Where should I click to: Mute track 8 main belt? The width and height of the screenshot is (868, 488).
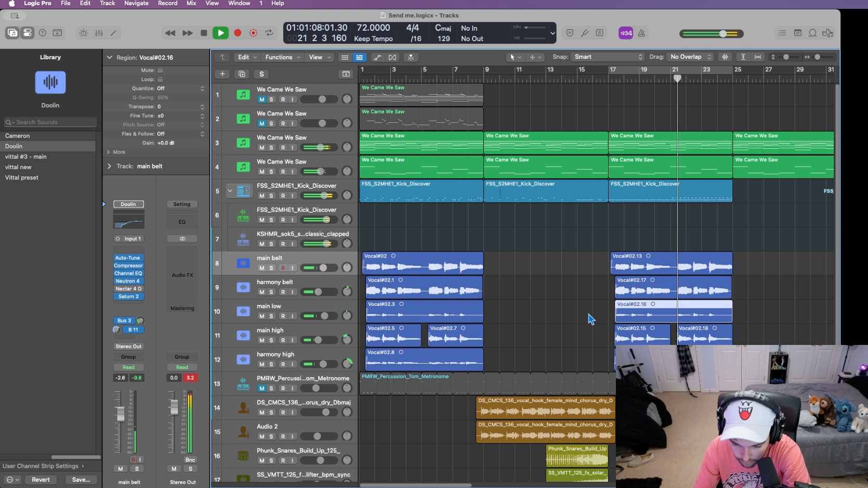[x=261, y=268]
